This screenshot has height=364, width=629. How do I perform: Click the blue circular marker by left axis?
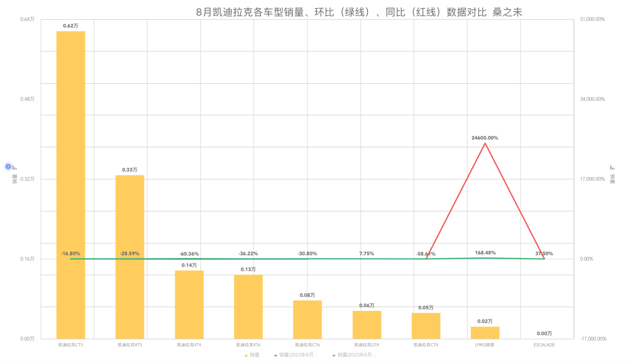[x=8, y=167]
